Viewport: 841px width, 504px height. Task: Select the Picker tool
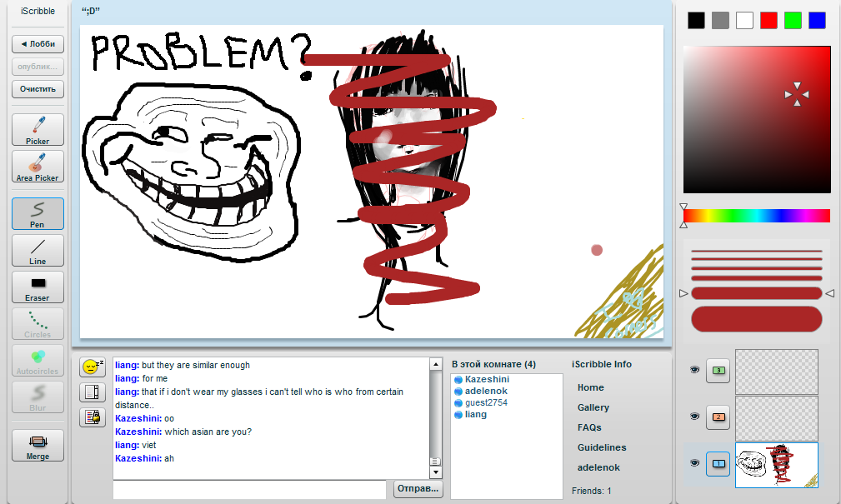tap(38, 130)
